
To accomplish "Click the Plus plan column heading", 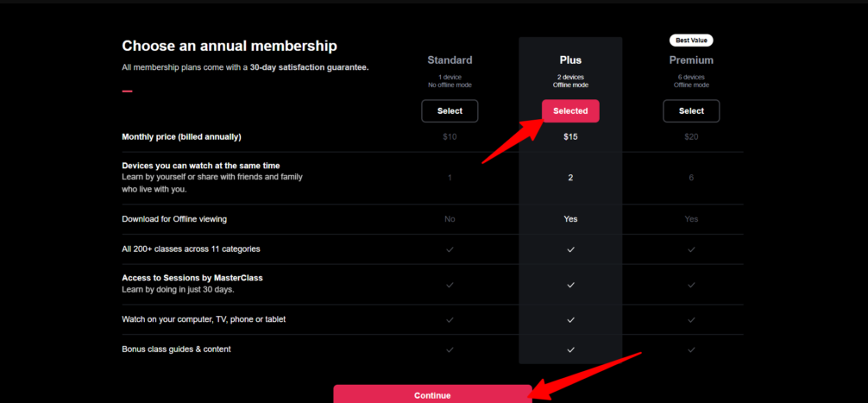I will (570, 60).
